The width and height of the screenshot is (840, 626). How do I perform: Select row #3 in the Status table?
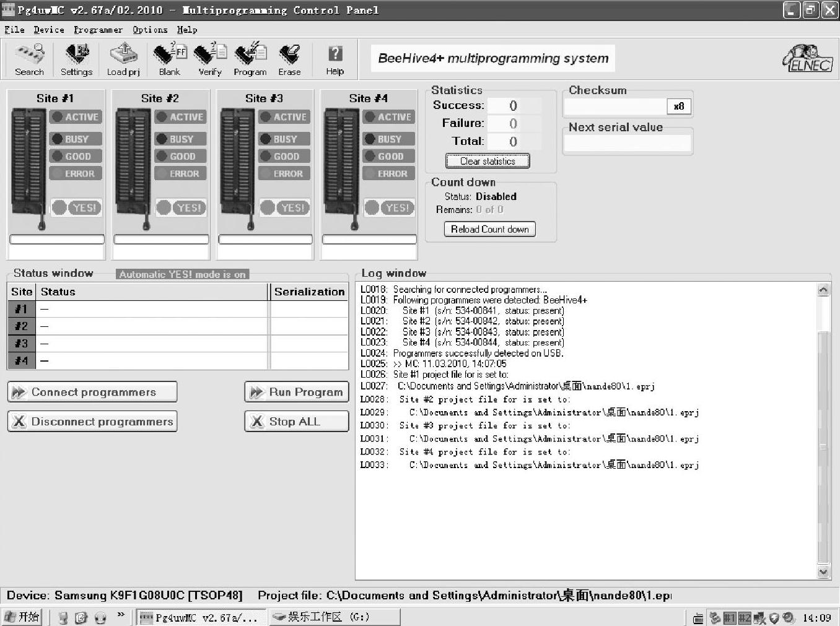click(178, 344)
